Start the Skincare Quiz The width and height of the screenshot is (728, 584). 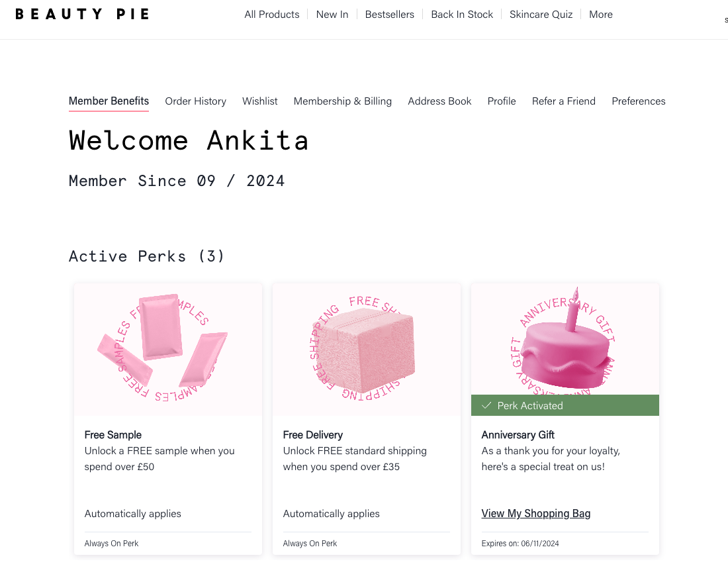click(541, 15)
